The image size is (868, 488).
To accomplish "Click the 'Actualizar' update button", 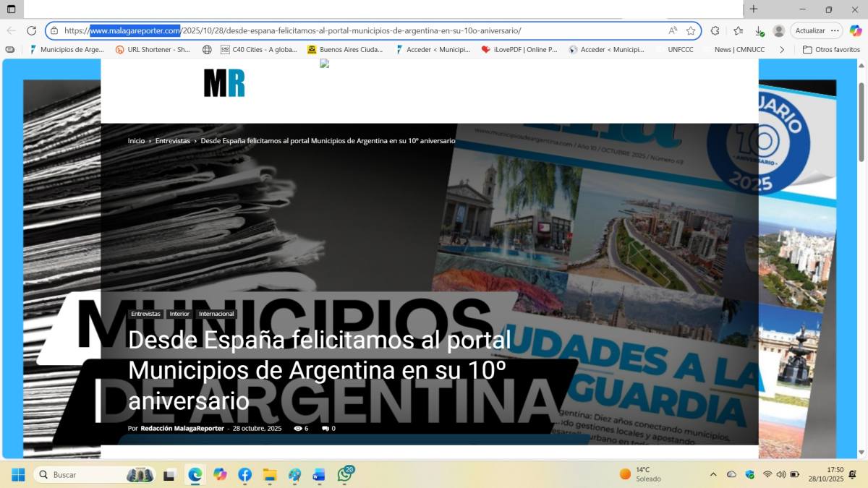I will tap(809, 30).
